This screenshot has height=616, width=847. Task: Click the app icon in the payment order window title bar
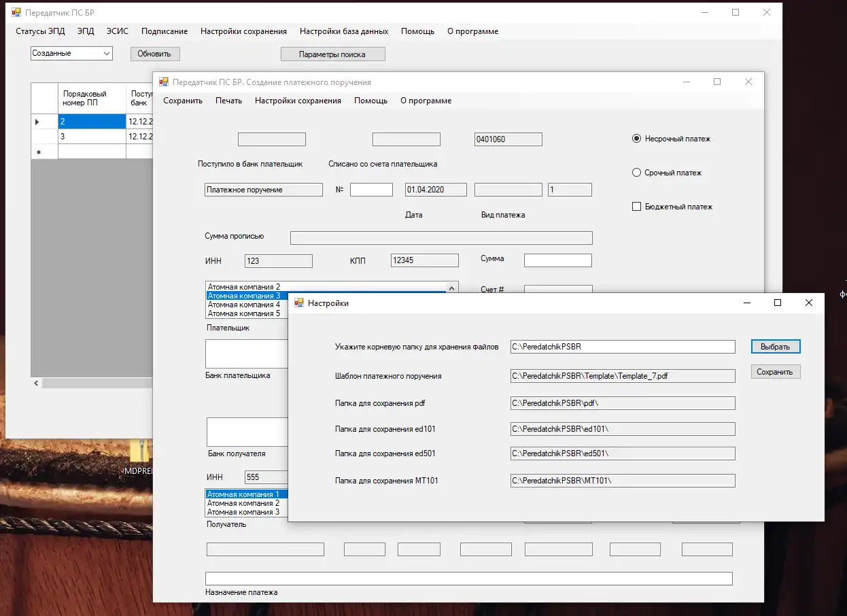tap(164, 82)
